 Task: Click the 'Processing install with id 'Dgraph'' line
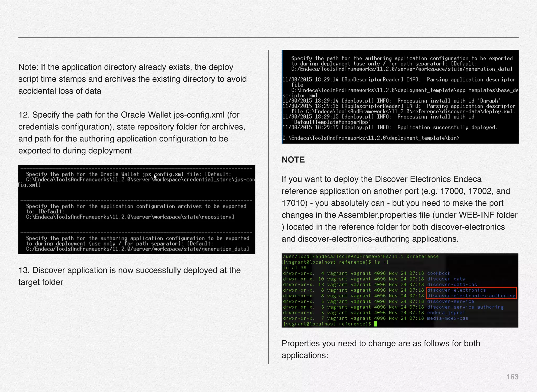click(x=391, y=101)
